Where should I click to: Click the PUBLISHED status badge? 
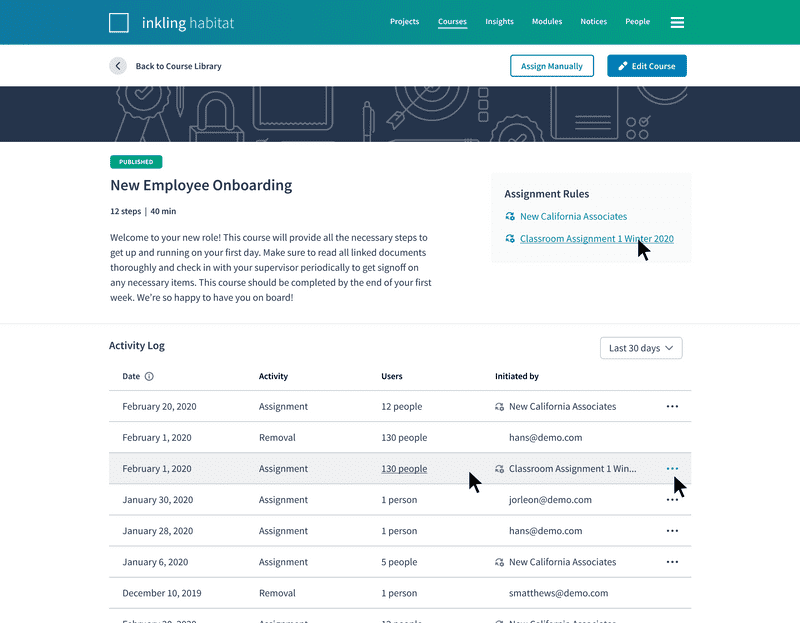[136, 162]
